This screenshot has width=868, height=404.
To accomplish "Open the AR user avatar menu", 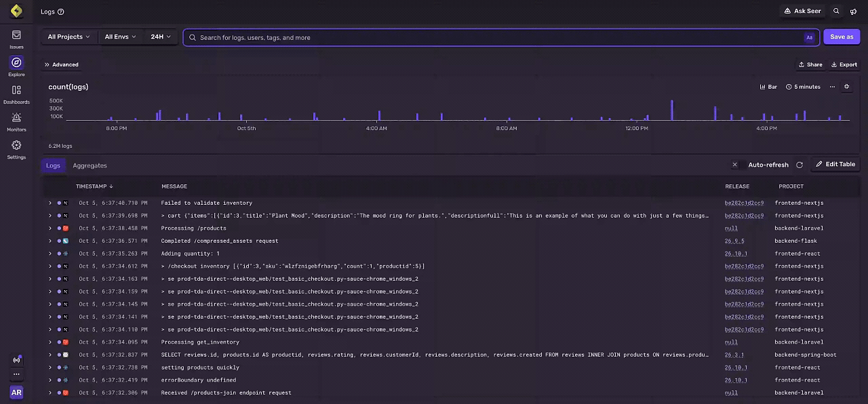I will click(x=16, y=392).
